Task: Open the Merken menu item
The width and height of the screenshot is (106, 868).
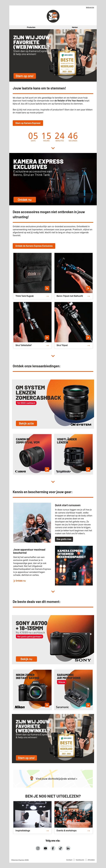Action: 75,27
